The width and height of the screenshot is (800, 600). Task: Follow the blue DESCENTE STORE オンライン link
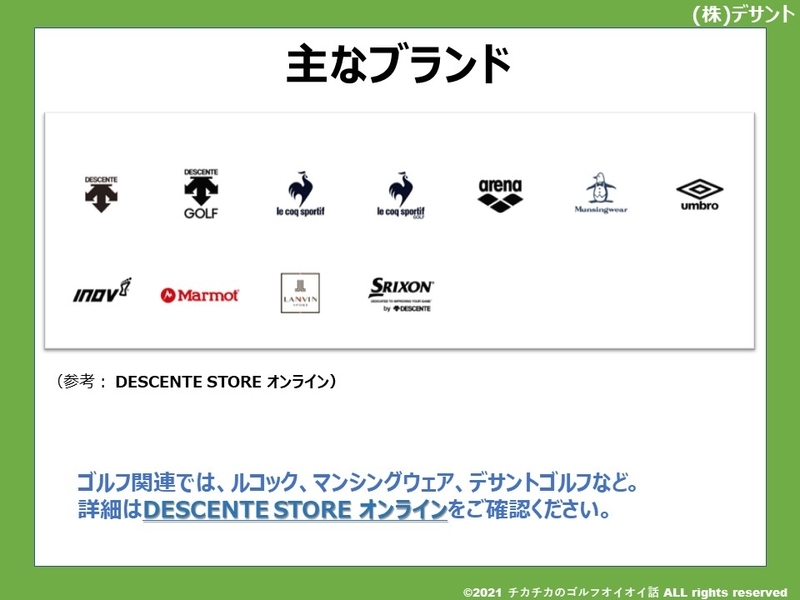(295, 510)
